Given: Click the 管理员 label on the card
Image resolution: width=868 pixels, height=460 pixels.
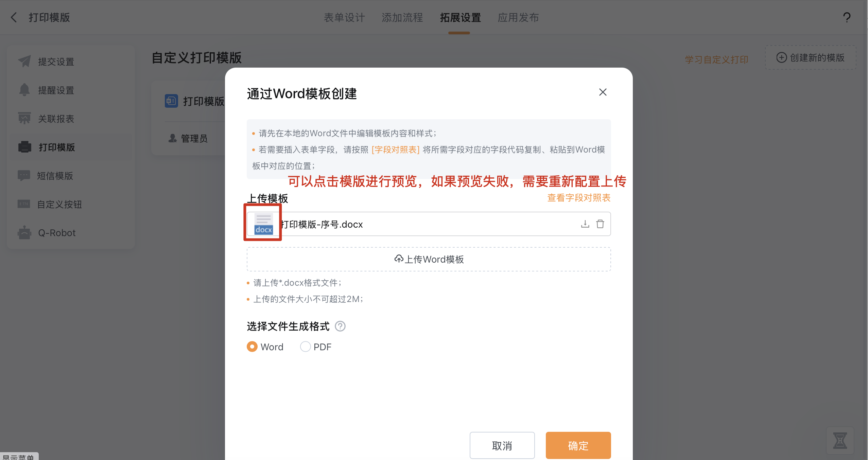Looking at the screenshot, I should coord(194,138).
